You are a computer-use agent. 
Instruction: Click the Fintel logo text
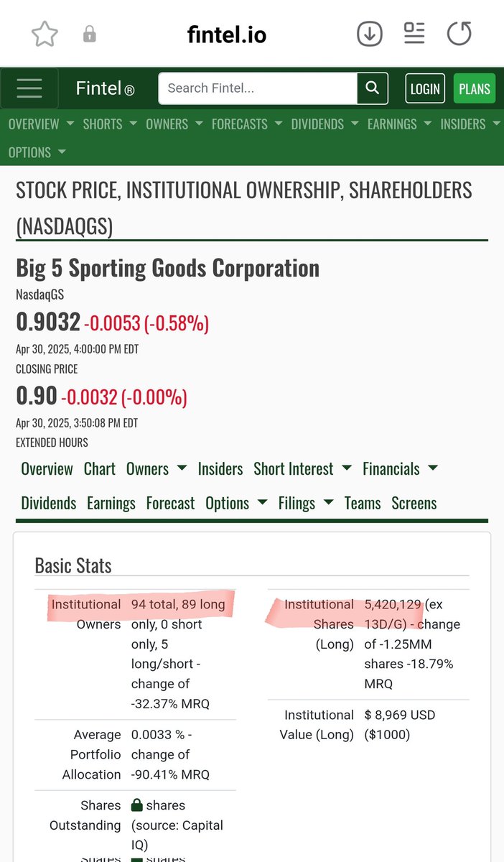point(105,89)
